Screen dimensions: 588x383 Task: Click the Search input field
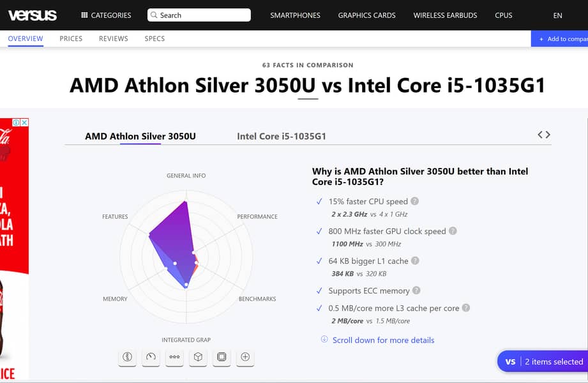coord(199,15)
